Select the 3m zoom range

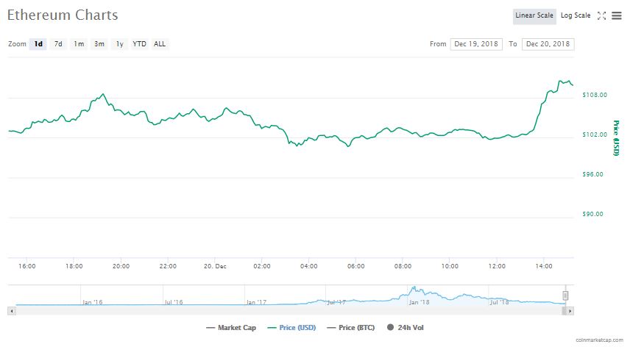pos(99,44)
